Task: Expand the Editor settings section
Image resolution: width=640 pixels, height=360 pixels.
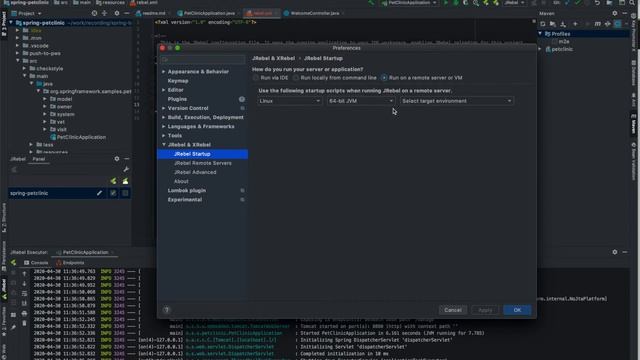Action: (164, 90)
